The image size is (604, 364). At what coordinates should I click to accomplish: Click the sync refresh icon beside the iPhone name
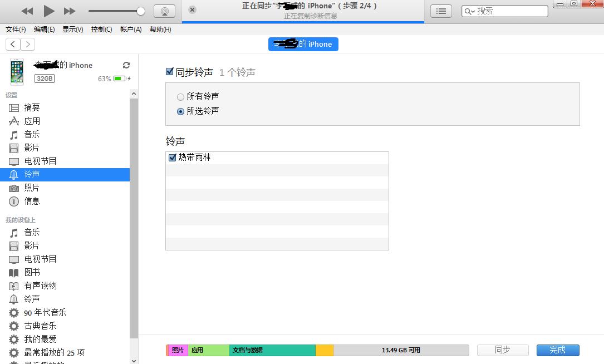click(x=126, y=65)
